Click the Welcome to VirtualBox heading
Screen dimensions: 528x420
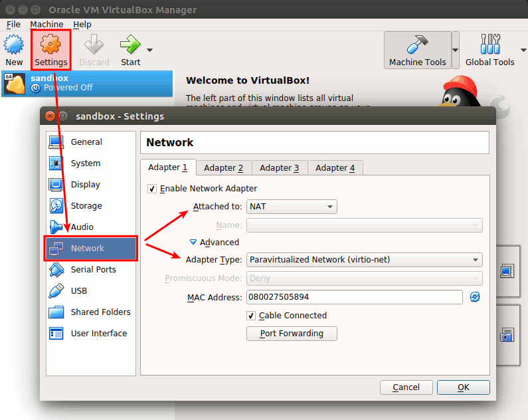[248, 80]
